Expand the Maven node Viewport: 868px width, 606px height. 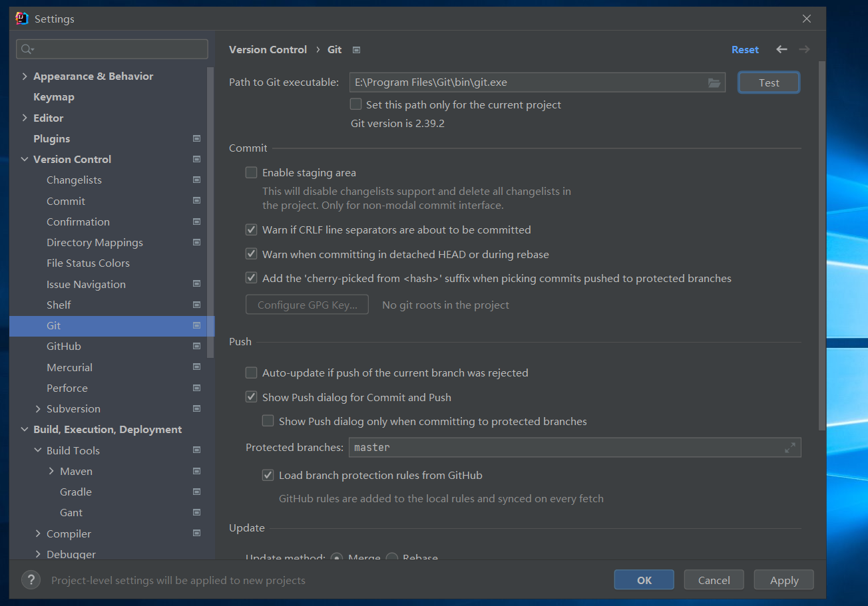[51, 471]
